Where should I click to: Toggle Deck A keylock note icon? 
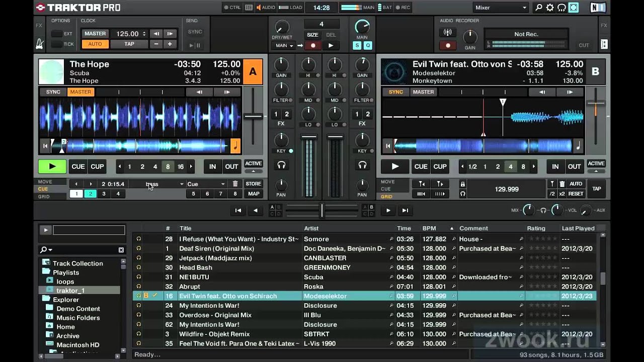pyautogui.click(x=235, y=146)
